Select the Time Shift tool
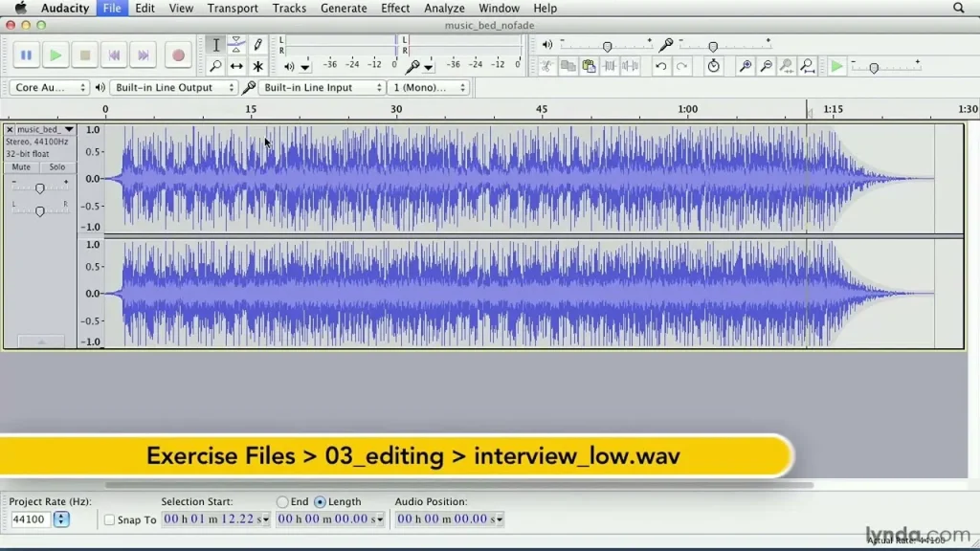The image size is (980, 551). 237,66
